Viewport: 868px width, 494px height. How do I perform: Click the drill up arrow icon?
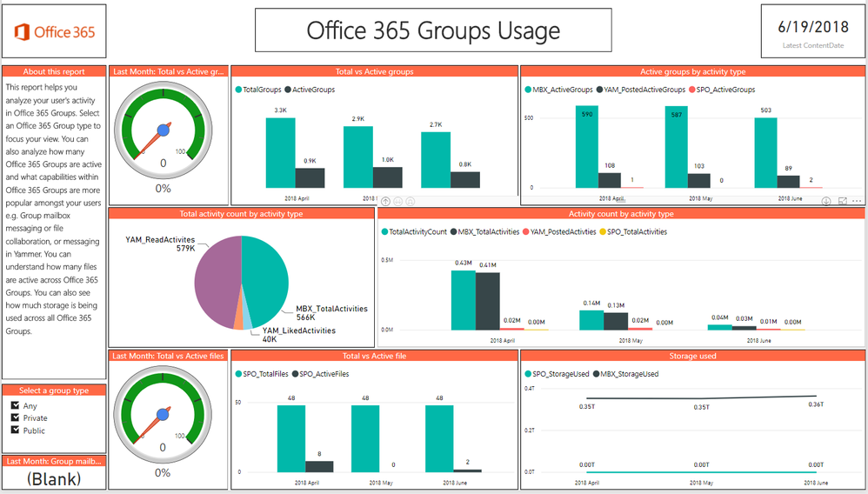click(386, 202)
